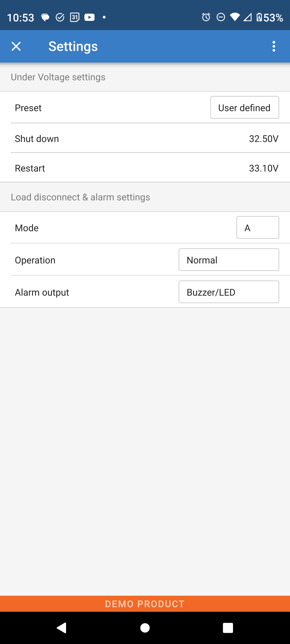The image size is (290, 644).
Task: Tap the alarm clock status icon
Action: (x=206, y=17)
